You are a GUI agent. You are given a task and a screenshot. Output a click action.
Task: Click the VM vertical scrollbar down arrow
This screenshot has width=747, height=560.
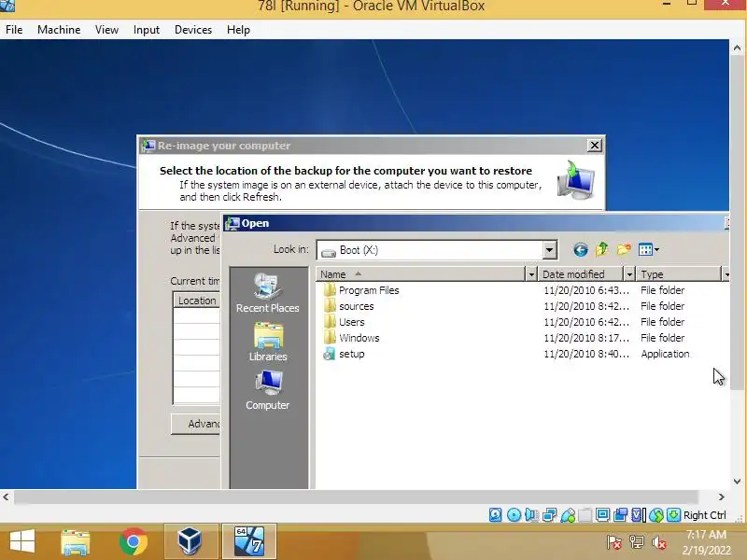pyautogui.click(x=737, y=482)
